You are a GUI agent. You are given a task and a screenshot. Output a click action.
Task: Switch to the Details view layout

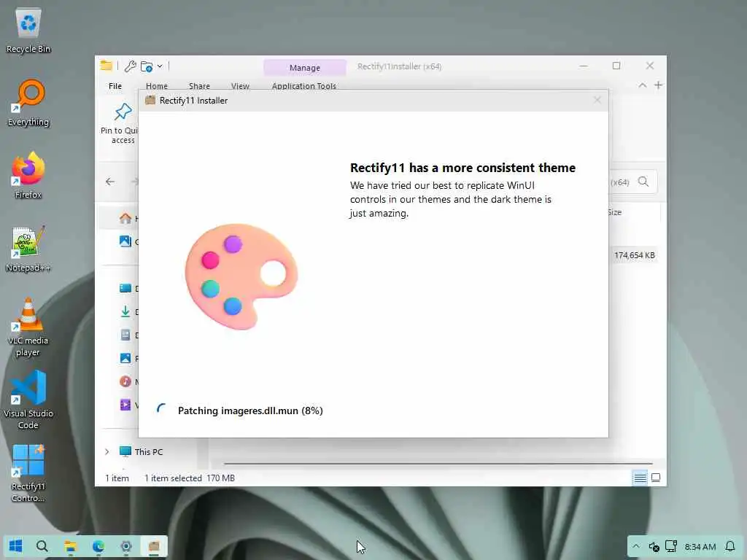tap(640, 478)
